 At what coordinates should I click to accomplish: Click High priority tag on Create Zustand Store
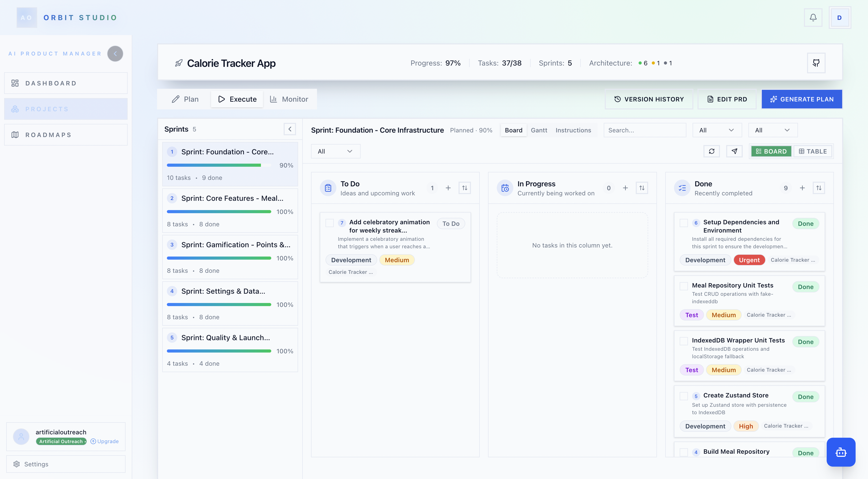746,426
